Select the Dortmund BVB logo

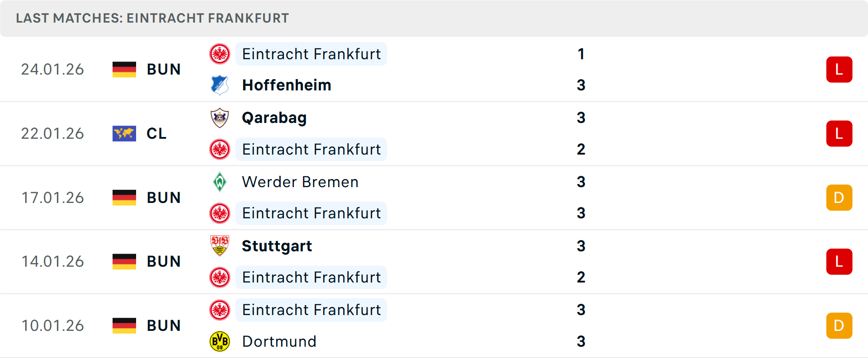(x=220, y=342)
